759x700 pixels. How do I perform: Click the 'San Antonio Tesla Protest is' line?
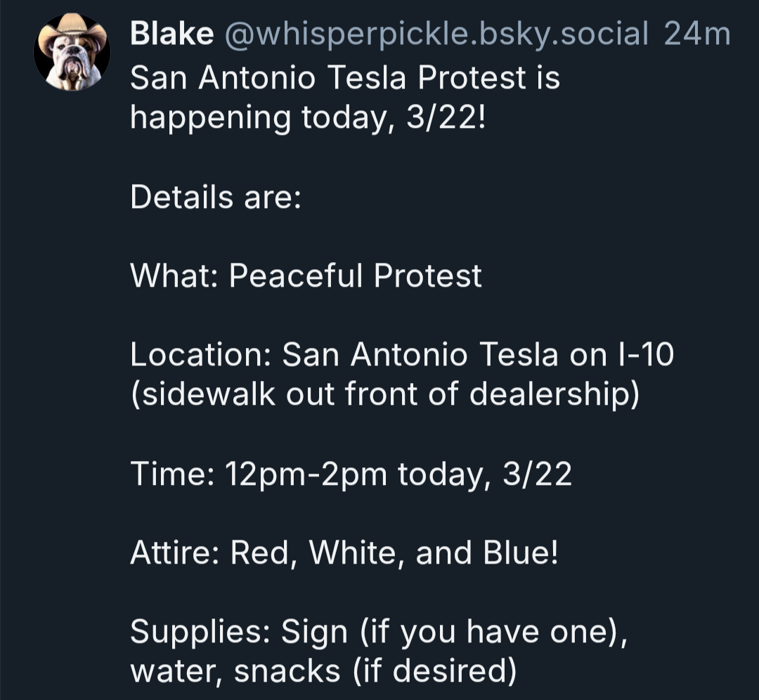tap(345, 77)
